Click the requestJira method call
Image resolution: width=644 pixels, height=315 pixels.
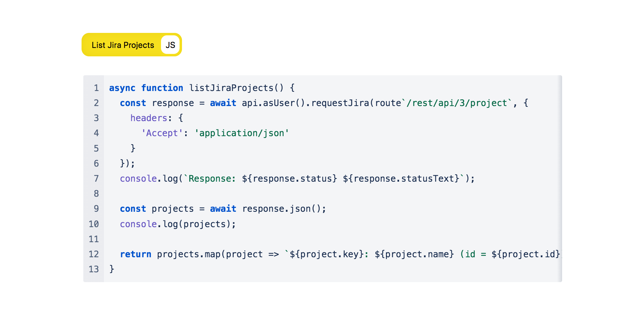tap(340, 103)
